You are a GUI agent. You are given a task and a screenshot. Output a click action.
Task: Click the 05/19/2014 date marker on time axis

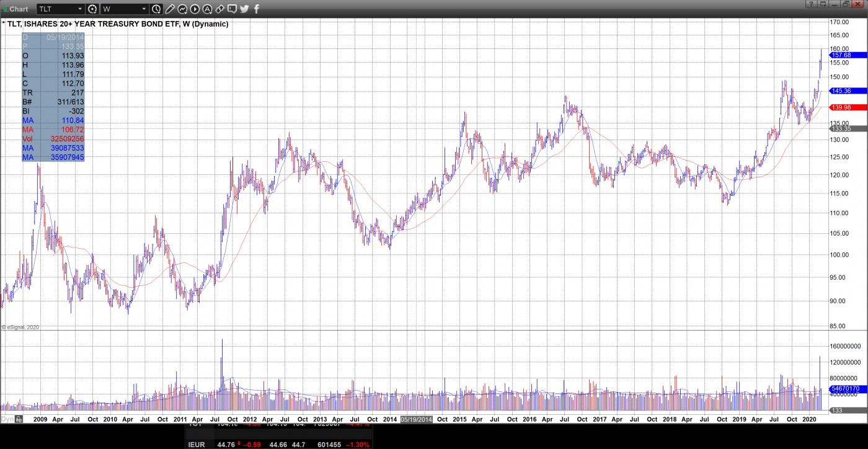coord(417,419)
